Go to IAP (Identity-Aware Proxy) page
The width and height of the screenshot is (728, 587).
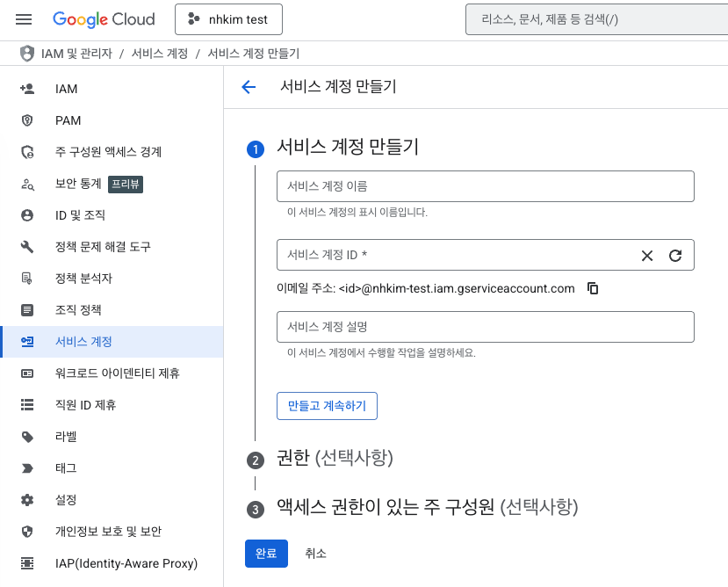coord(126,563)
